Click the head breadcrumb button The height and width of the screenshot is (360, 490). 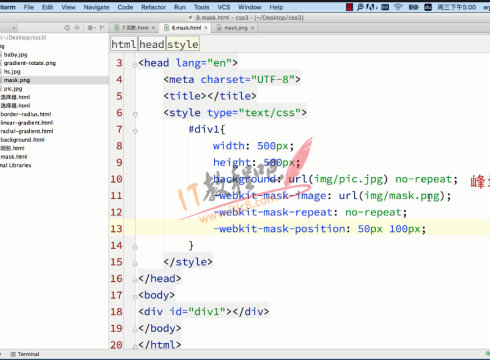pos(152,44)
